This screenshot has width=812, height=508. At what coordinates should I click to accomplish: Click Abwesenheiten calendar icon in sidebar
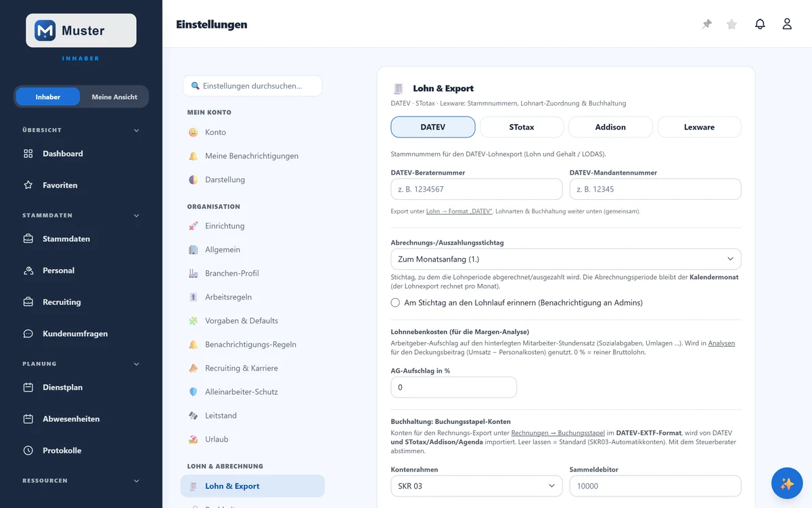pyautogui.click(x=28, y=419)
